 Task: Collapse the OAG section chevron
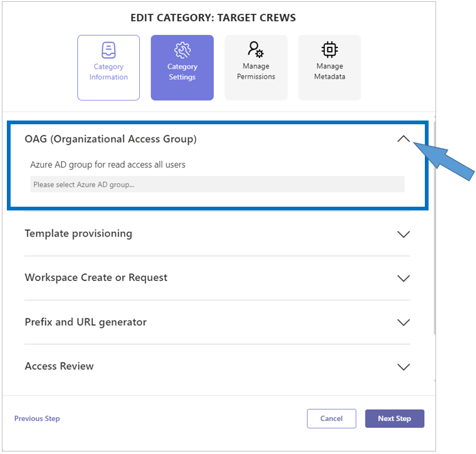click(404, 139)
